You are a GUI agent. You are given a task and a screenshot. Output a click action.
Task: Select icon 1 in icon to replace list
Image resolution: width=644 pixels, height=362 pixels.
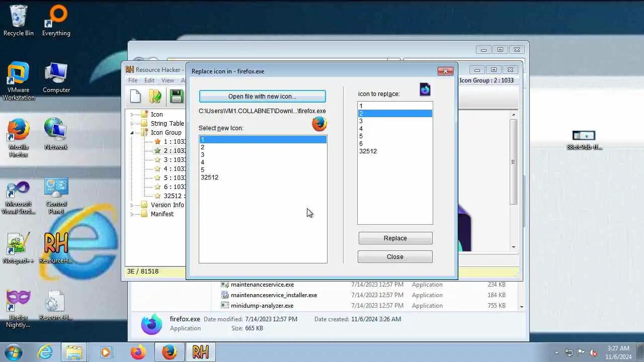[x=395, y=106]
